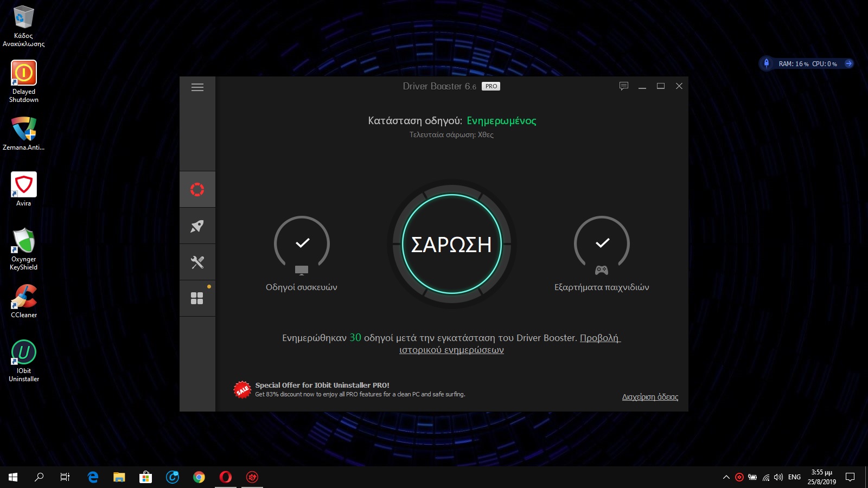Open the feedback icon in title bar
868x488 pixels.
(x=624, y=86)
